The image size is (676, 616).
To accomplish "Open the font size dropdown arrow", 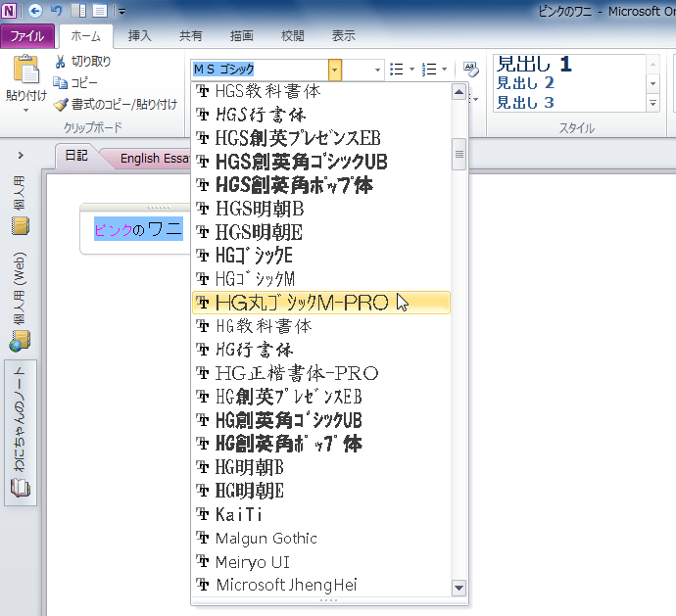I will coord(377,70).
